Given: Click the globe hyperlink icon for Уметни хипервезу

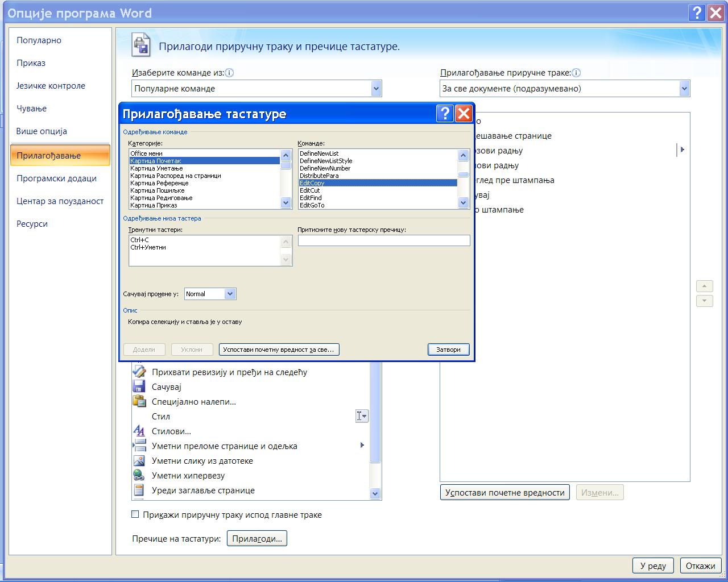Looking at the screenshot, I should pyautogui.click(x=139, y=475).
